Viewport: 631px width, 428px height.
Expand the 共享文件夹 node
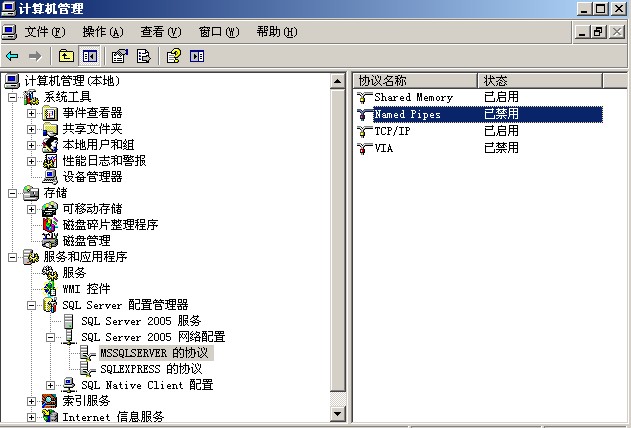click(x=31, y=129)
